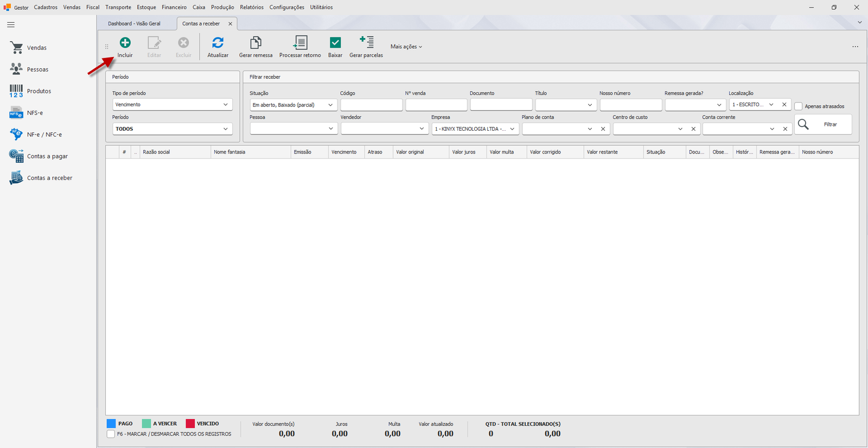The width and height of the screenshot is (868, 448).
Task: Click the Código input field
Action: 372,105
